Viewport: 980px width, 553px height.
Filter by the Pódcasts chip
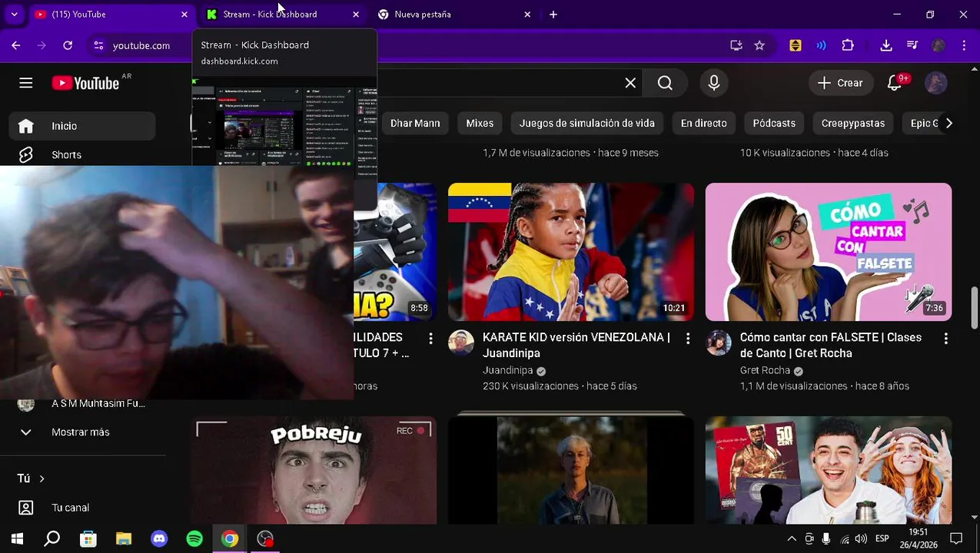click(774, 123)
